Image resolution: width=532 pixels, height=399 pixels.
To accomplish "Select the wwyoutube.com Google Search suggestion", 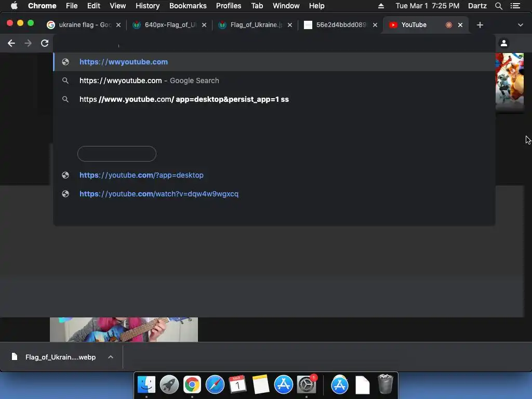I will [x=274, y=81].
